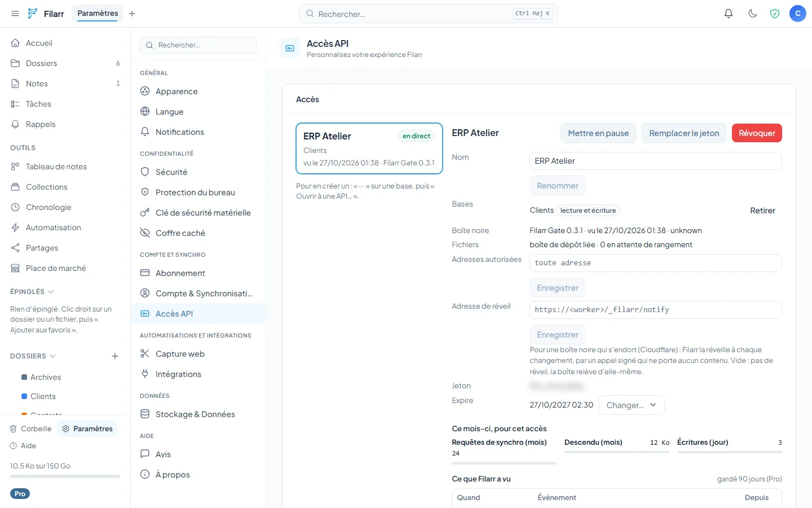Open the new tab plus icon
812x508 pixels.
pos(132,14)
